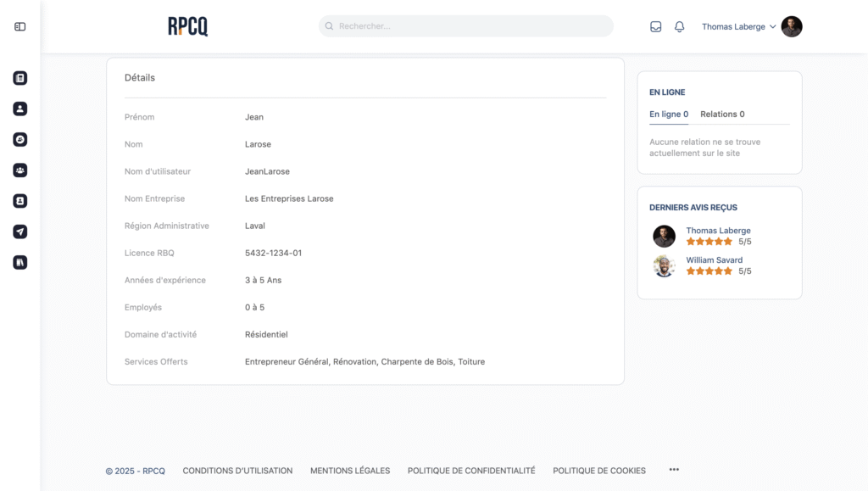
Task: Expand the footer ellipsis menu
Action: tap(674, 468)
